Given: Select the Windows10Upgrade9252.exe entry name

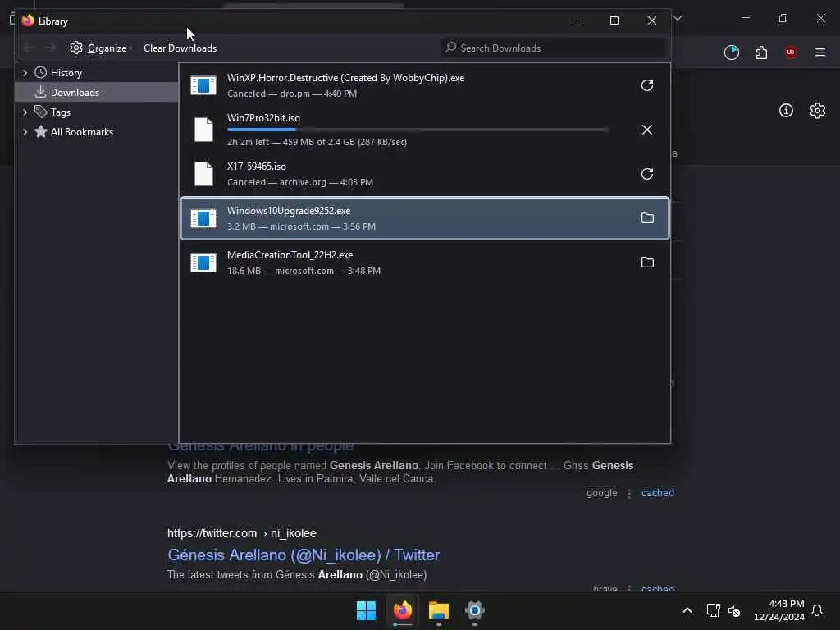Looking at the screenshot, I should coord(289,211).
